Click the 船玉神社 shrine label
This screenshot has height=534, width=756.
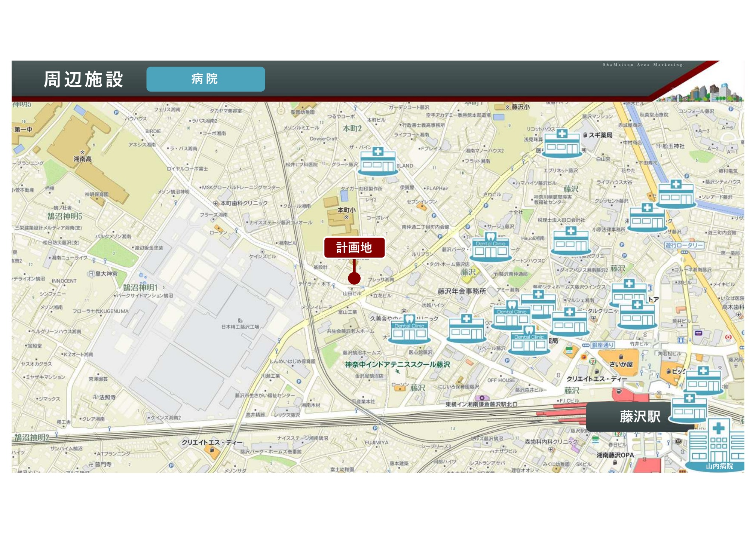click(x=673, y=146)
